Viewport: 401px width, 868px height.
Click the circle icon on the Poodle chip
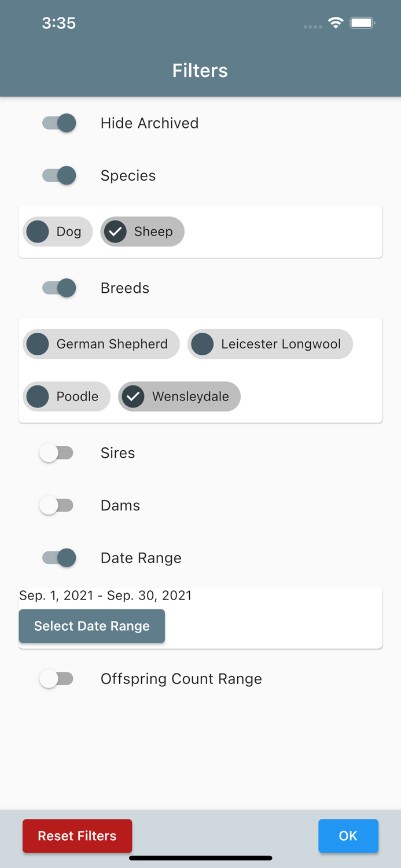pos(37,396)
